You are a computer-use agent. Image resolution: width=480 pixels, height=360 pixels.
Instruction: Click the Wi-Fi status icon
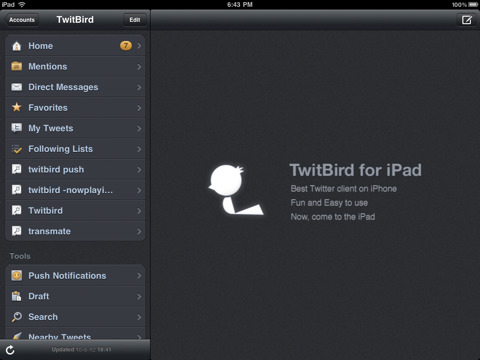[22, 4]
